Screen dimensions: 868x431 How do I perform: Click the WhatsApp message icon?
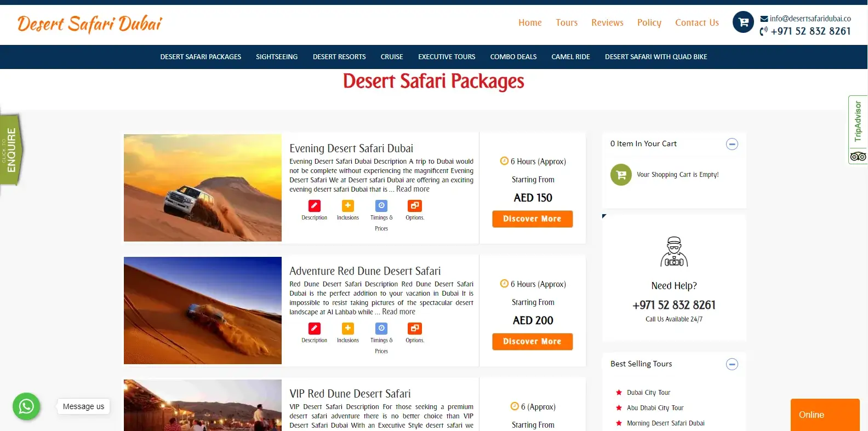[26, 406]
